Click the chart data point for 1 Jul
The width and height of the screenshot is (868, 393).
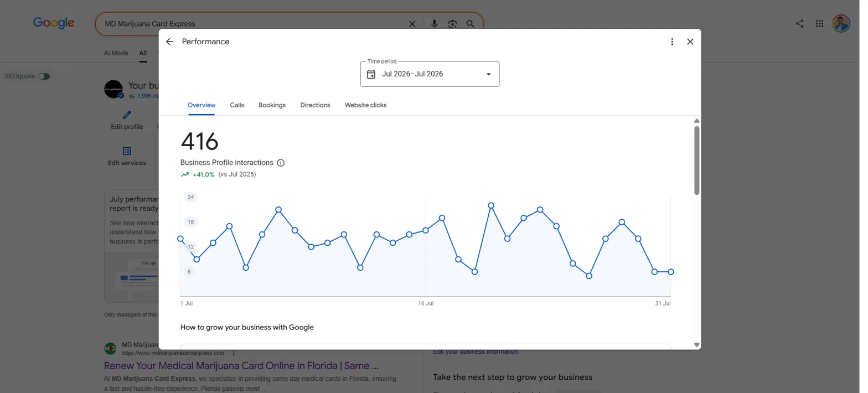point(180,239)
